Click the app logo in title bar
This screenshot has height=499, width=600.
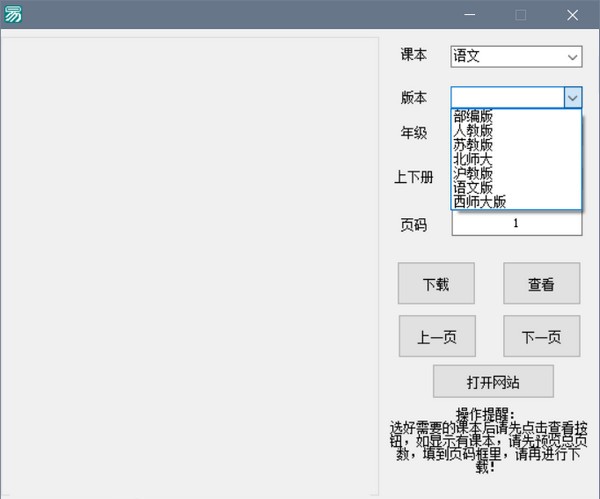tap(13, 14)
